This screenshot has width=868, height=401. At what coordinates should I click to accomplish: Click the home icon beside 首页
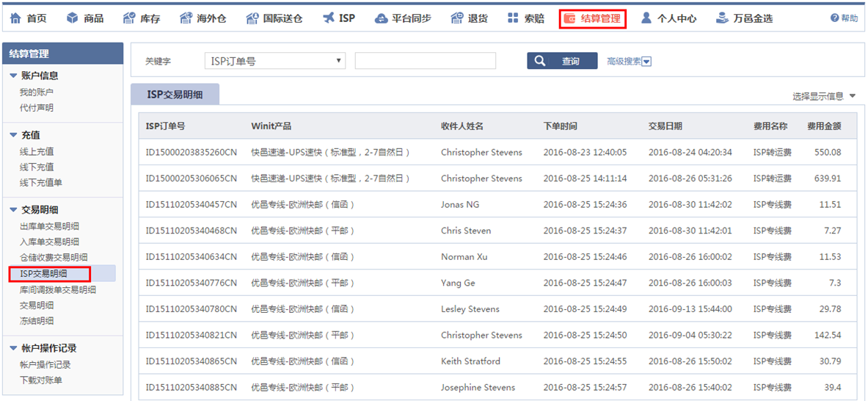coord(15,18)
